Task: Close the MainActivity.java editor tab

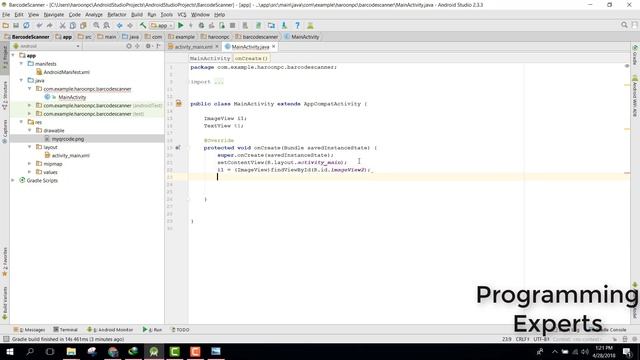Action: 273,47
